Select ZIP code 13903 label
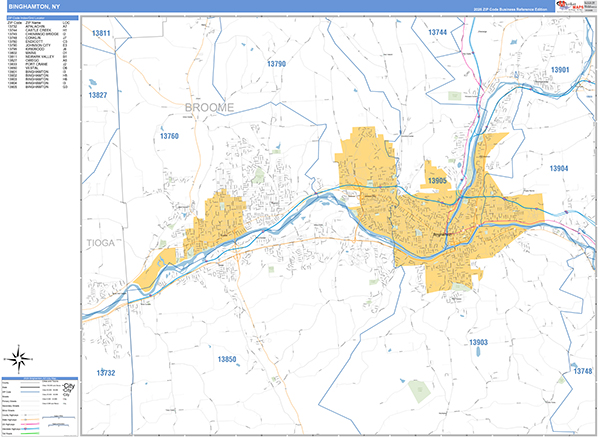The image size is (600, 437). click(477, 343)
